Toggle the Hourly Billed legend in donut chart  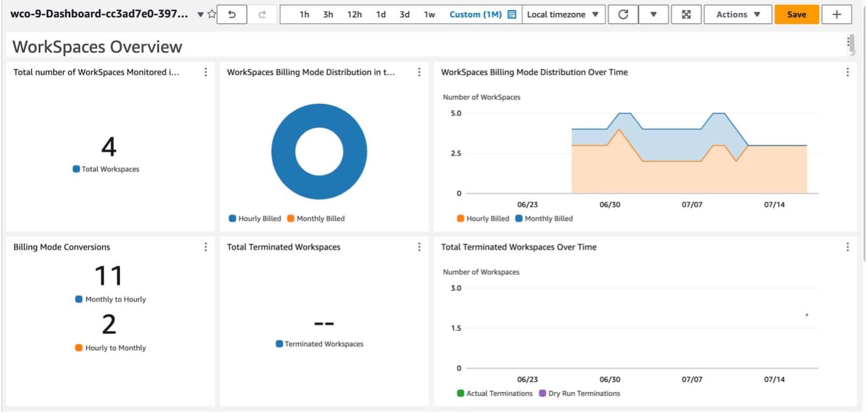[x=255, y=218]
